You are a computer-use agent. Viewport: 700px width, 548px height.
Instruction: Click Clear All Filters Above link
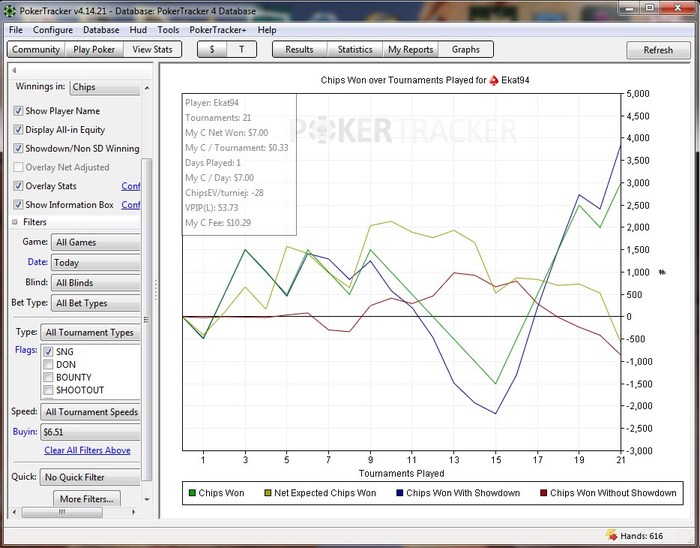tap(88, 450)
